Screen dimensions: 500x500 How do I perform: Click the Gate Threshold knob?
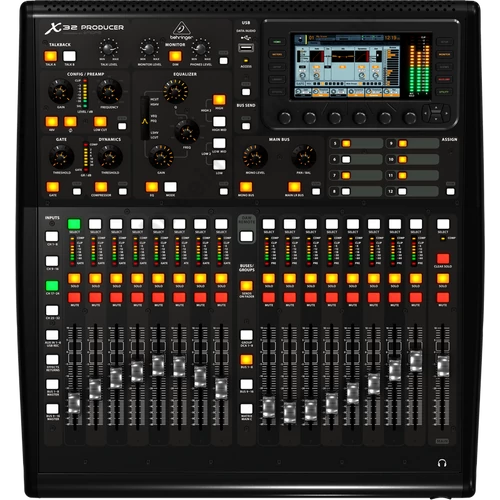62,156
